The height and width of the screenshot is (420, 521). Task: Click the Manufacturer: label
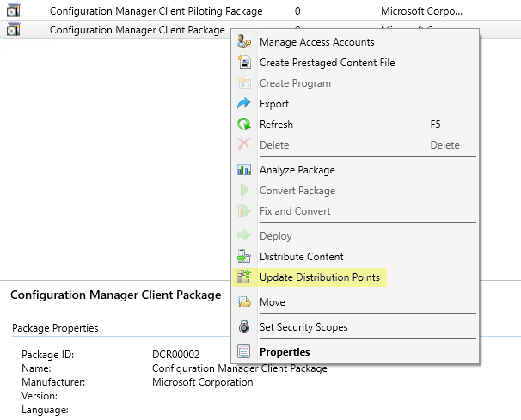53,382
